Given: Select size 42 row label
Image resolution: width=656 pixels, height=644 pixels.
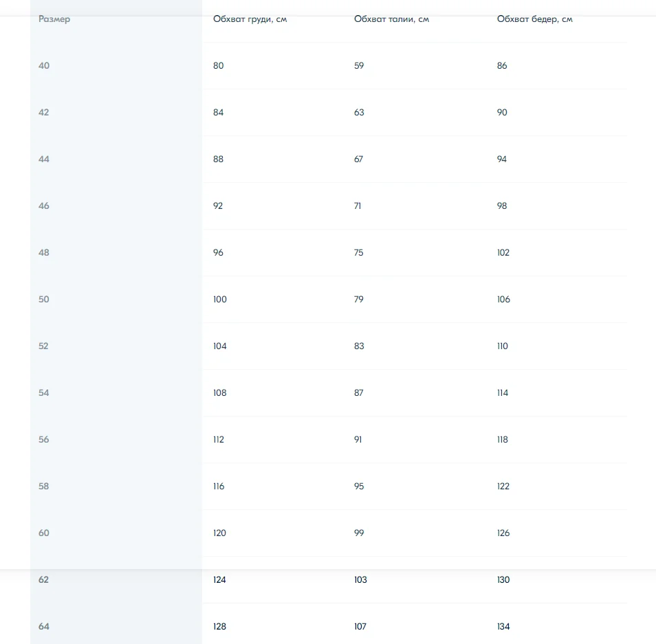Looking at the screenshot, I should pos(44,113).
